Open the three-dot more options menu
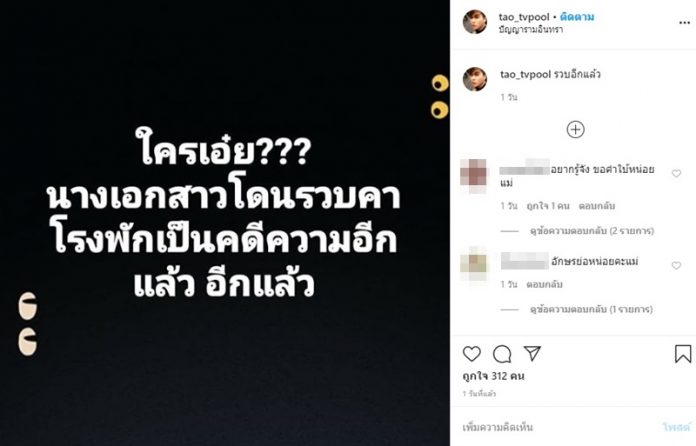 (684, 23)
